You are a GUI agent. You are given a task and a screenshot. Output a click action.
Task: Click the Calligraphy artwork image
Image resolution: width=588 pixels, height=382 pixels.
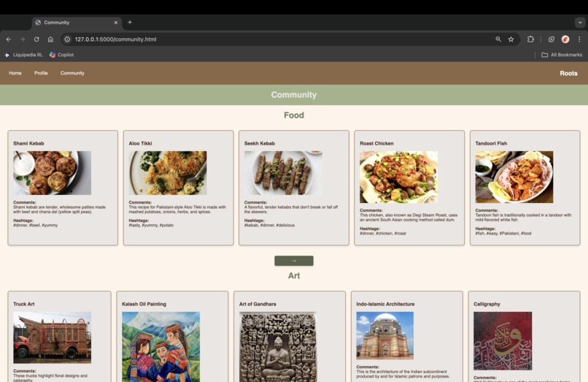tap(503, 340)
